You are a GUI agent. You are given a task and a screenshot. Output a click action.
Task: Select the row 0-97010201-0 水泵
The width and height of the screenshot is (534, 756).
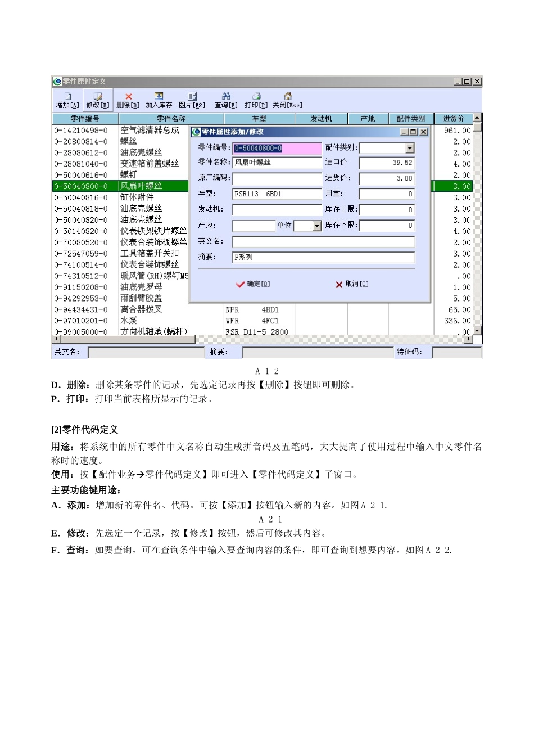click(x=262, y=321)
